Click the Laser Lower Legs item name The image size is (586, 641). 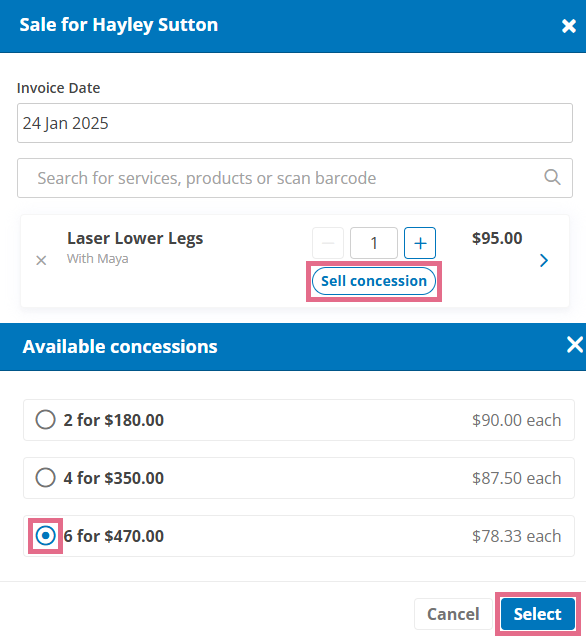135,238
